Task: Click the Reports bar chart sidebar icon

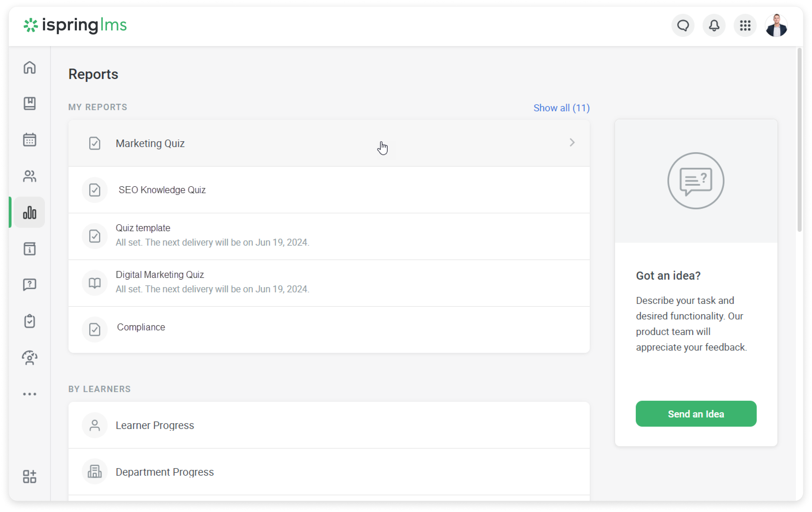Action: pyautogui.click(x=30, y=212)
